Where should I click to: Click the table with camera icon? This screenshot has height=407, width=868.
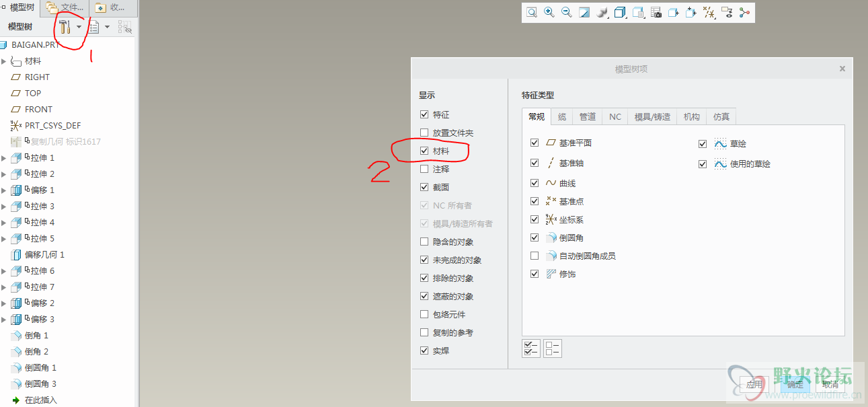(656, 13)
